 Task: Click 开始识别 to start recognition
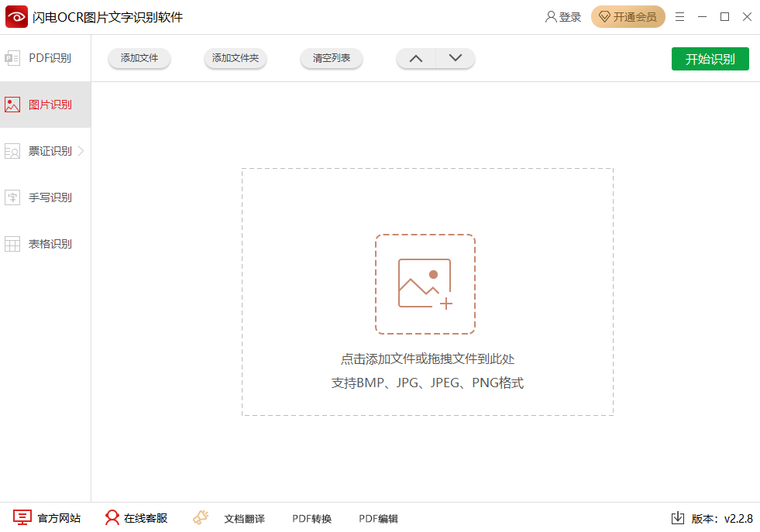(x=710, y=58)
